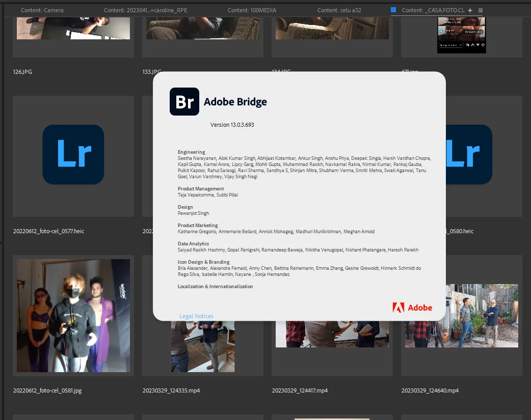
Task: Click the Icon Design & Branding heading
Action: (203, 262)
